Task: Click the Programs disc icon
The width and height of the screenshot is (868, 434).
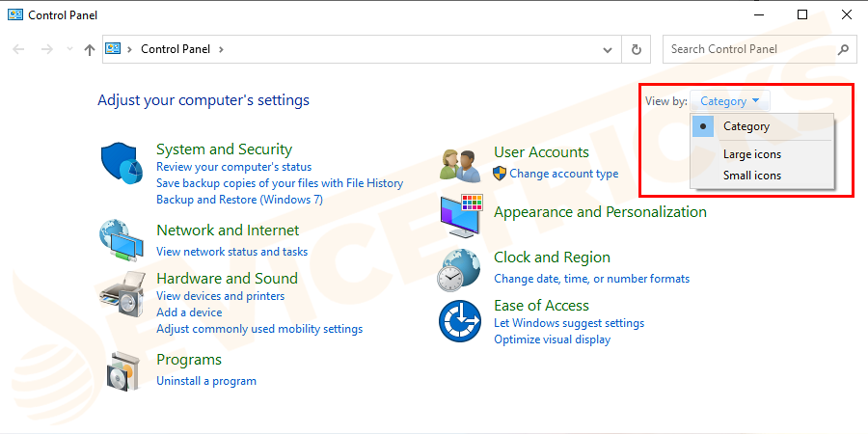Action: pos(122,371)
